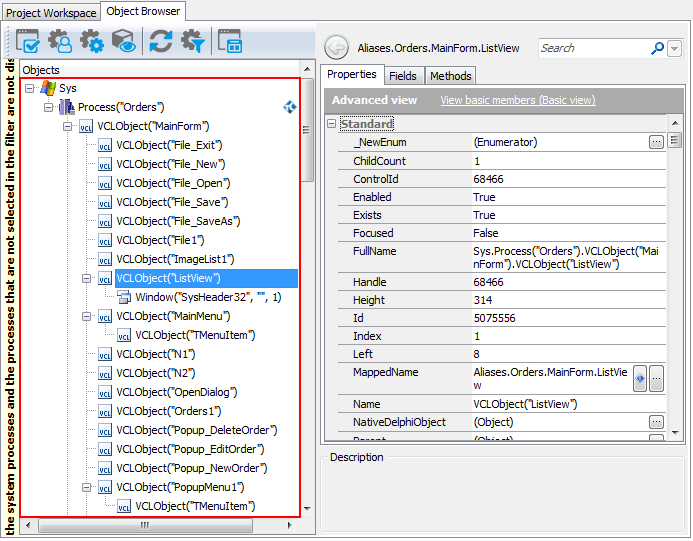This screenshot has width=693, height=541.
Task: Click inside the Search input field
Action: tap(592, 48)
